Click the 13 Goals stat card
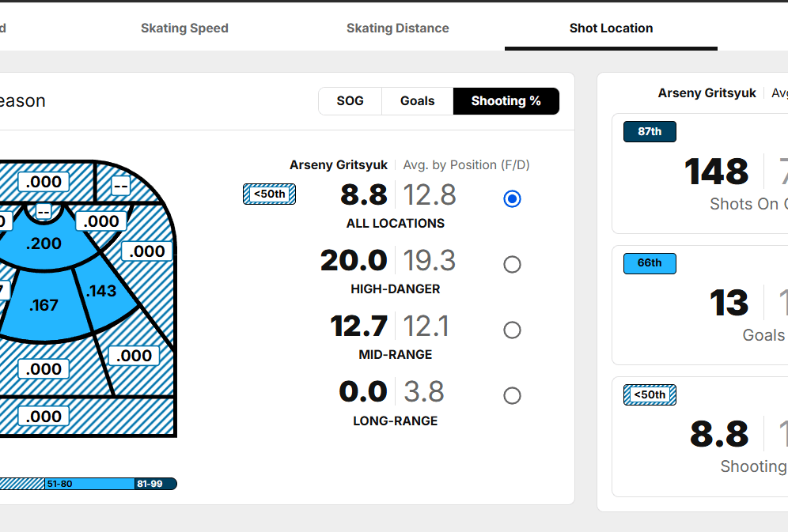 pyautogui.click(x=729, y=304)
